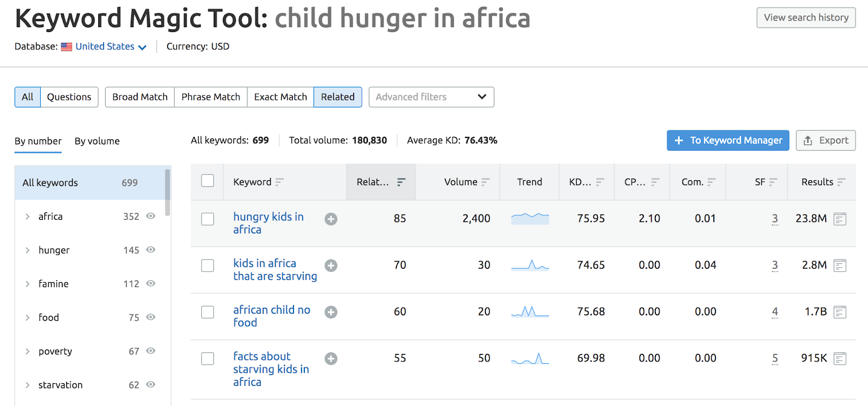868x406 pixels.
Task: Export the keyword list
Action: coord(826,141)
